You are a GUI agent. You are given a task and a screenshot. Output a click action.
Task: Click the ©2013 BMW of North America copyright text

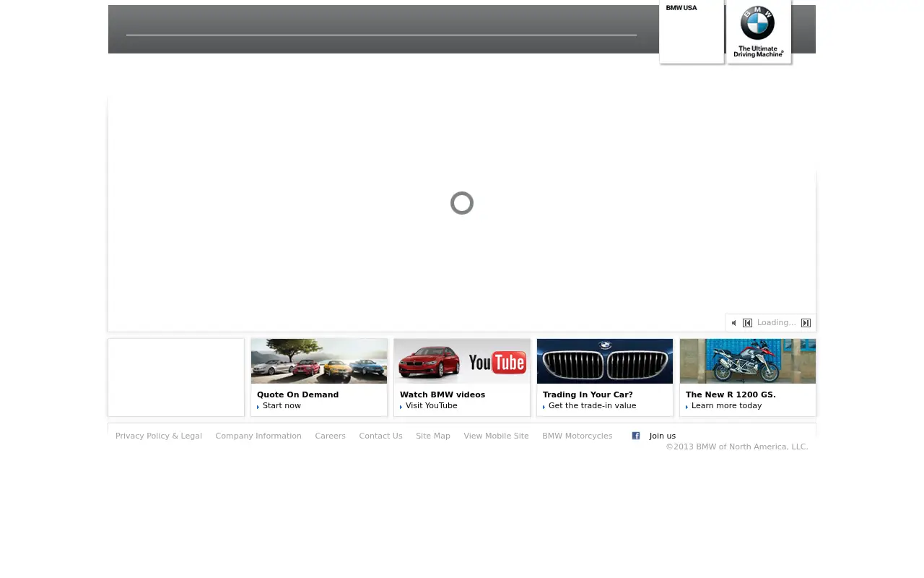point(737,447)
